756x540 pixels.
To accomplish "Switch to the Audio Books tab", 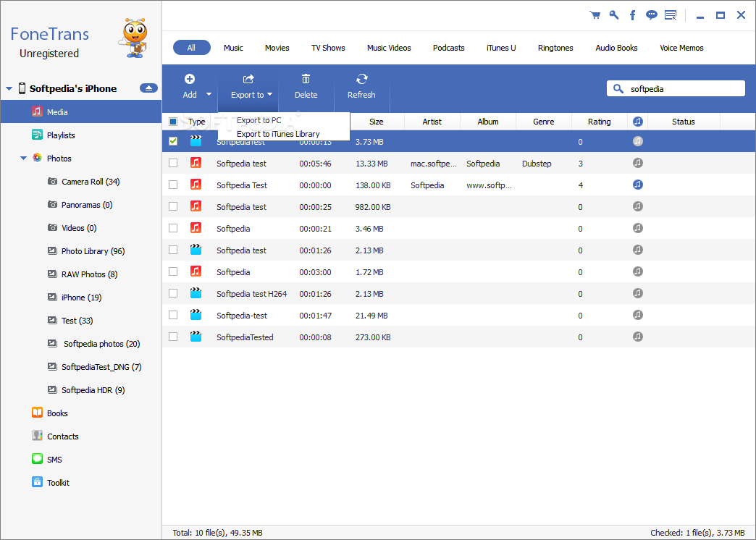I will (617, 48).
